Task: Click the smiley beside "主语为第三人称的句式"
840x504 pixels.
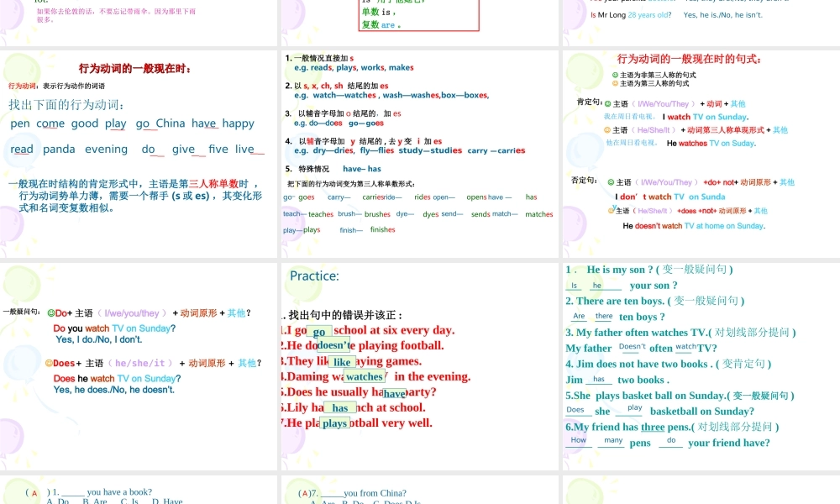Action: pyautogui.click(x=615, y=83)
